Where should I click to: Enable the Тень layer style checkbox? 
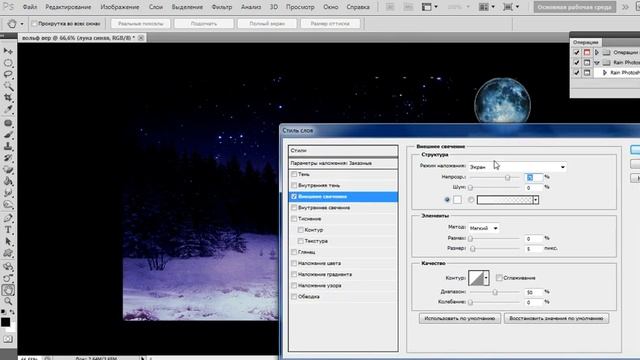(294, 174)
